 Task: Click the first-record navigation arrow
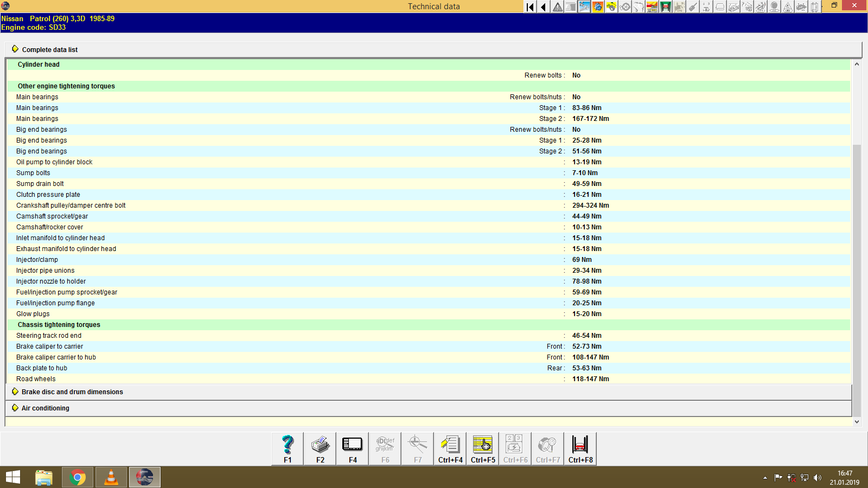click(x=529, y=7)
